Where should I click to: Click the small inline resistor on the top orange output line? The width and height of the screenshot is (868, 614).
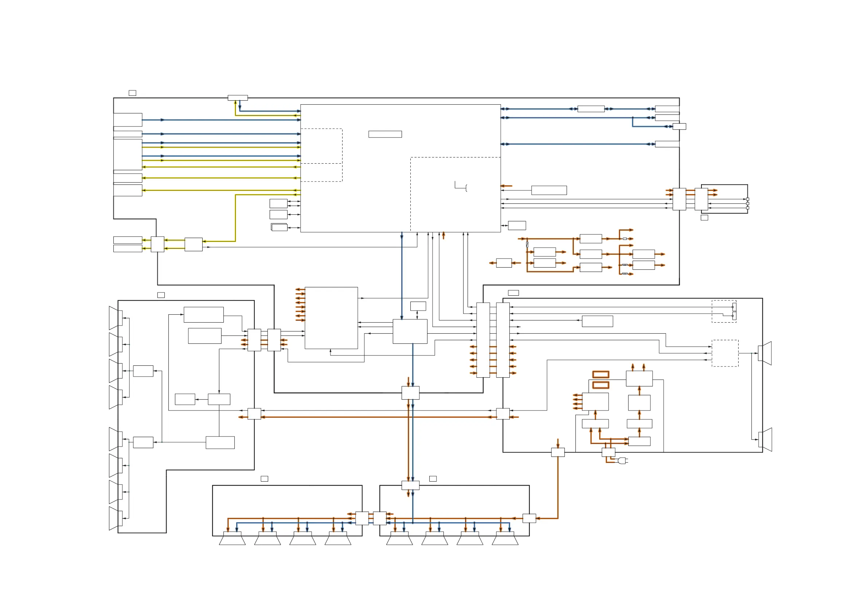[x=625, y=239]
